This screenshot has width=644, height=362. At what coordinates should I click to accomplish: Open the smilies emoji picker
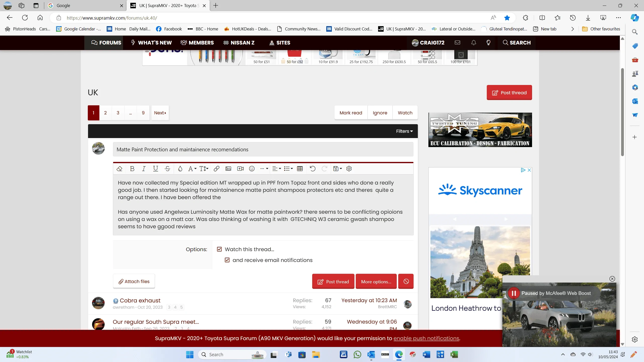(252, 169)
